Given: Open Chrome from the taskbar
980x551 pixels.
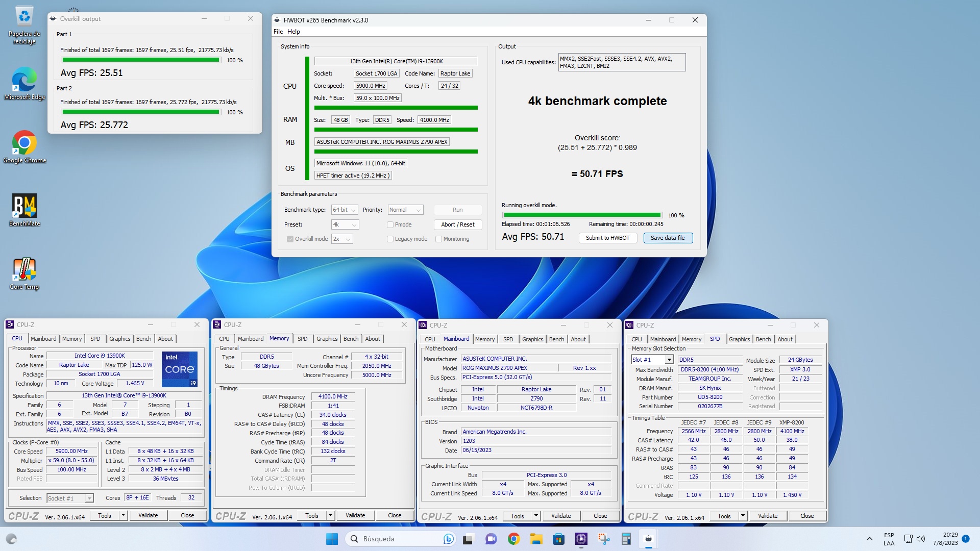Looking at the screenshot, I should click(x=513, y=539).
